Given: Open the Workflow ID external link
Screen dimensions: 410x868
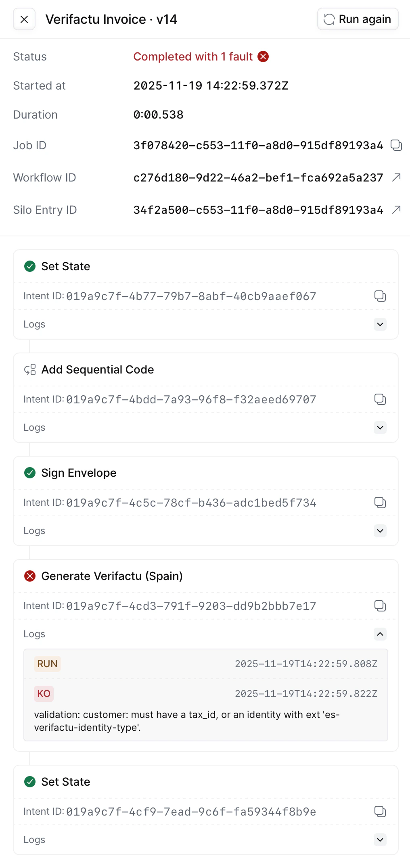Looking at the screenshot, I should (x=396, y=177).
